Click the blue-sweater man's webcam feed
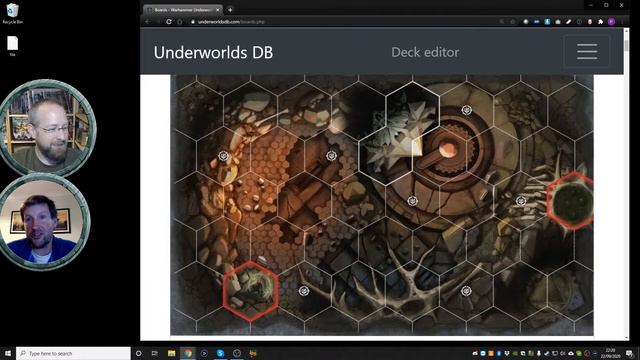640x360 pixels. [x=43, y=222]
